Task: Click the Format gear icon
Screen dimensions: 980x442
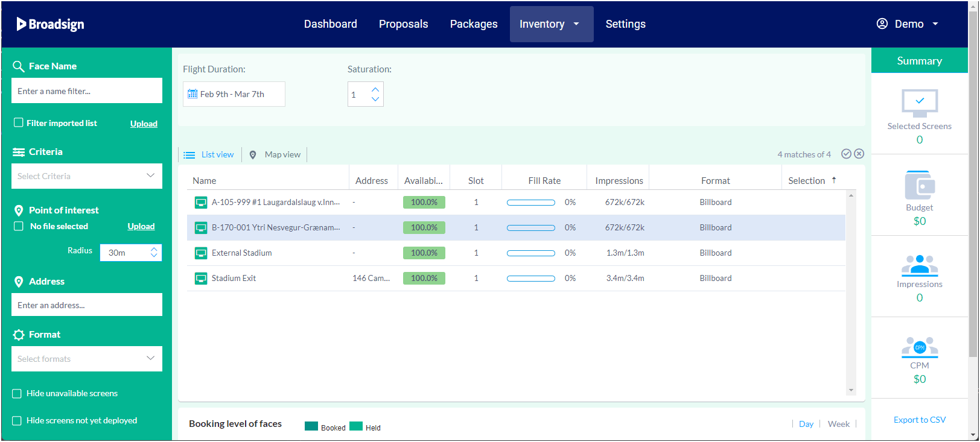Action: point(19,335)
